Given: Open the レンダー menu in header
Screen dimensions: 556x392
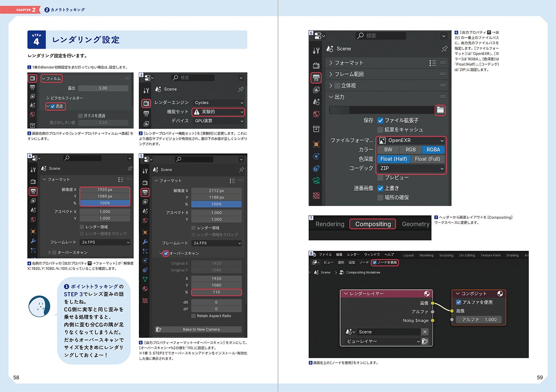Looking at the screenshot, I should [353, 254].
